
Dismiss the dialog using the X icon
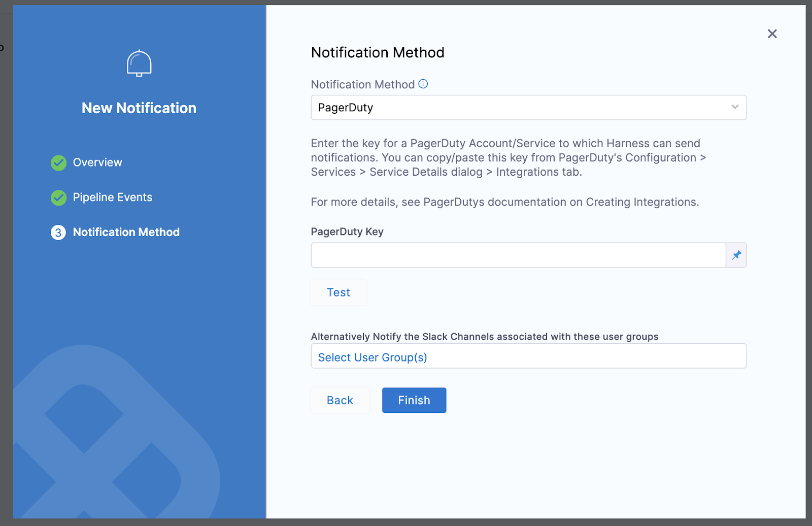click(772, 34)
